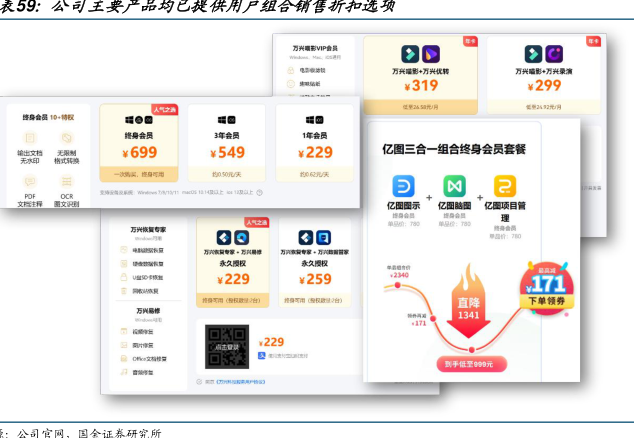Click the Filmora icon in the ¥299 card
634x438 pixels.
[533, 54]
